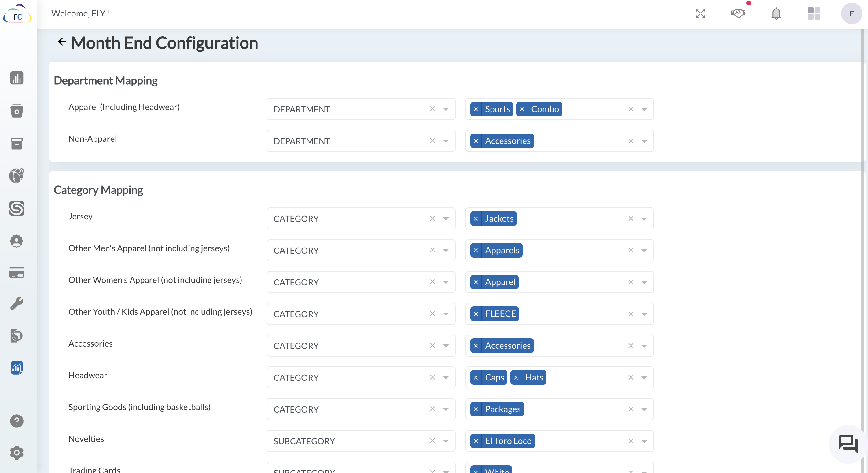Open the wrench tools sidebar icon
Screen dimensions: 868x473
point(17,303)
